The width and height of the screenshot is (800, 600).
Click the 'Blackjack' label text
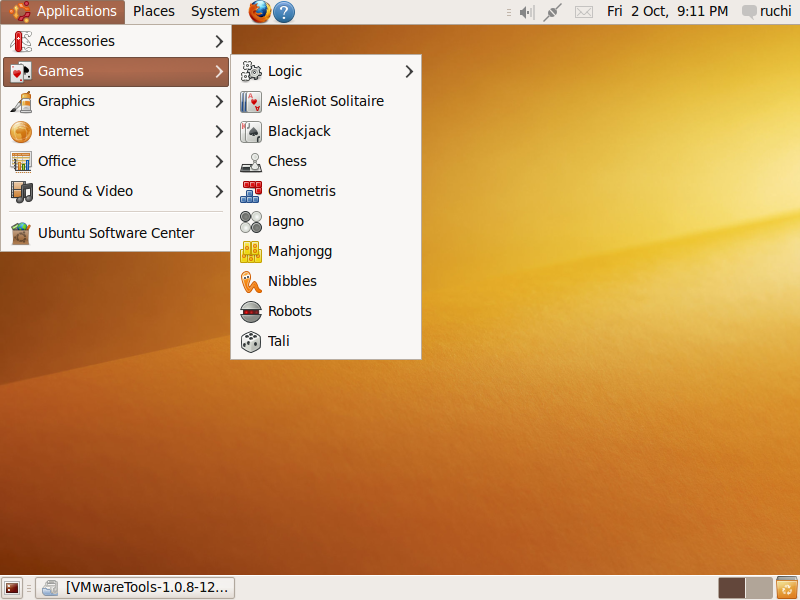(299, 132)
